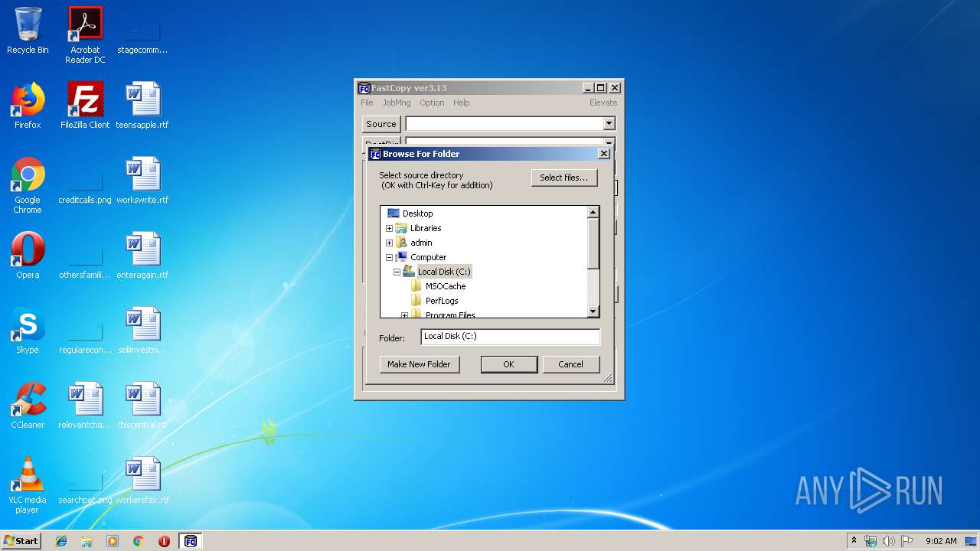Open FastCopy JobMng menu
Viewport: 980px width, 551px height.
(397, 103)
